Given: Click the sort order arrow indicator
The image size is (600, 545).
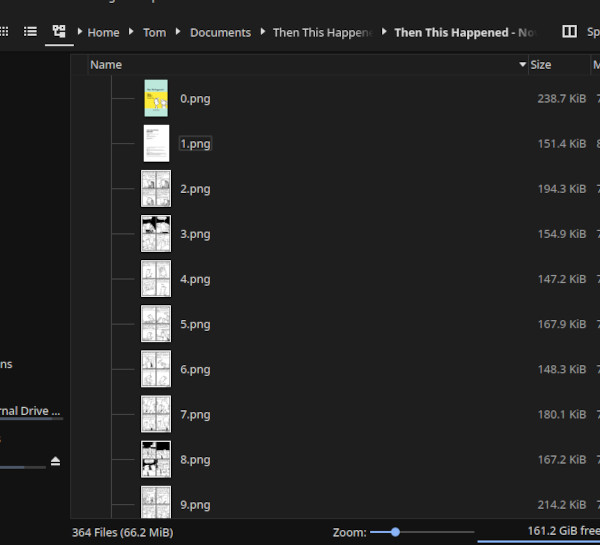Looking at the screenshot, I should pyautogui.click(x=522, y=64).
